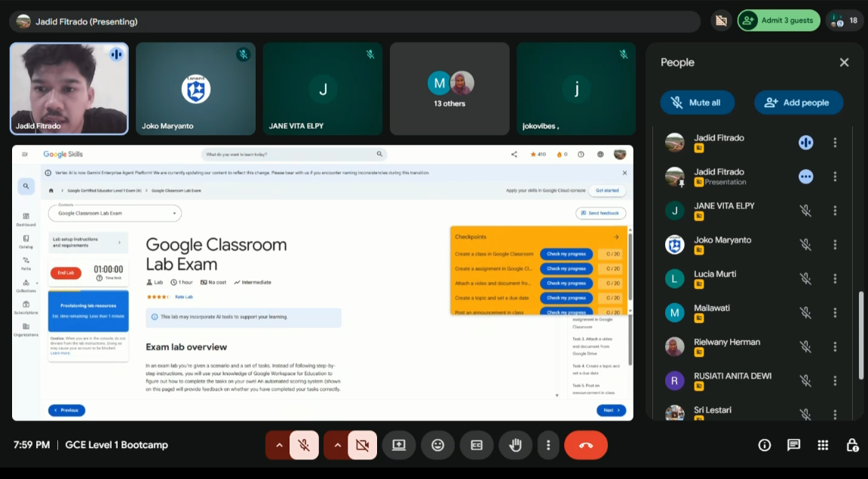
Task: Click the Google Skills hamburger menu icon
Action: coord(25,155)
